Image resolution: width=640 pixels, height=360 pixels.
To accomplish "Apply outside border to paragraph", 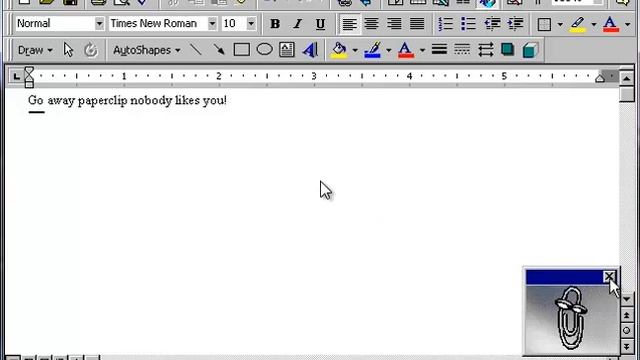I will point(544,24).
